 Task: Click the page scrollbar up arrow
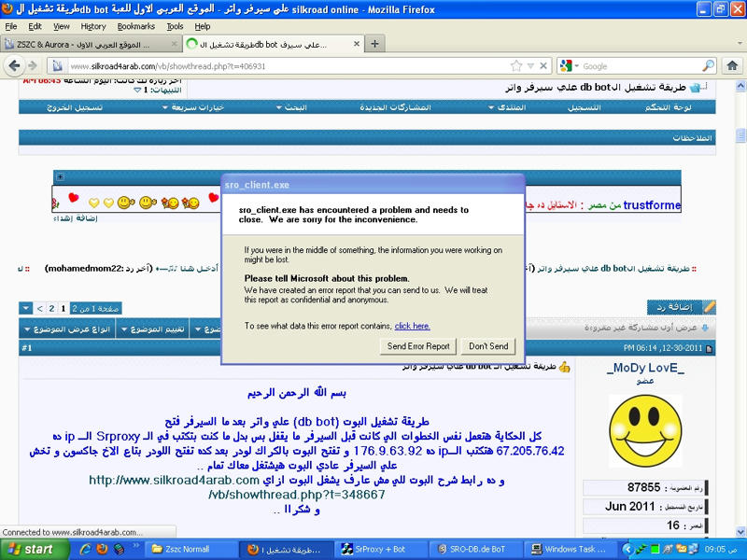click(740, 86)
